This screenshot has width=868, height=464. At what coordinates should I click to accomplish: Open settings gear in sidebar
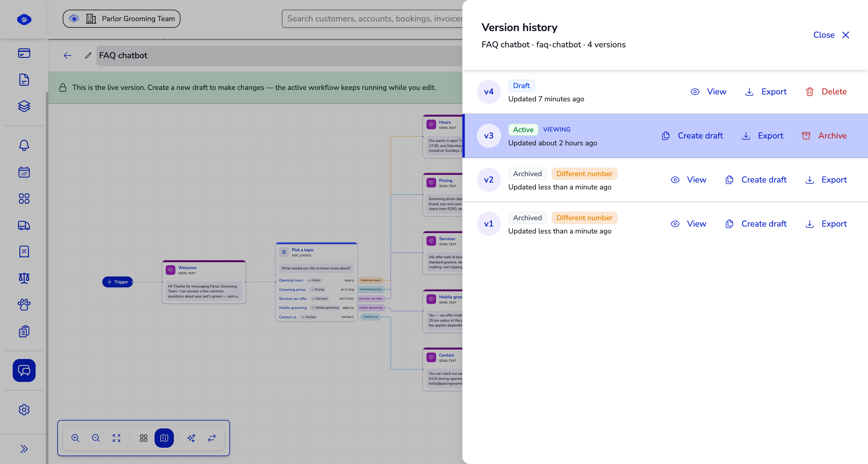(24, 410)
